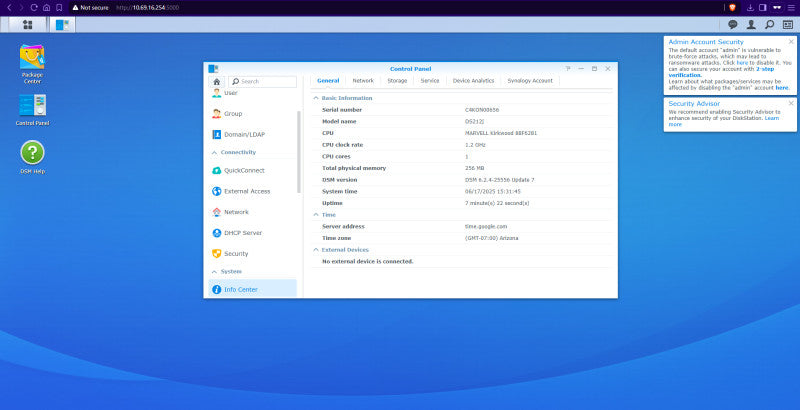Click Brave shields icon in address bar
Image resolution: width=800 pixels, height=410 pixels.
(x=733, y=8)
